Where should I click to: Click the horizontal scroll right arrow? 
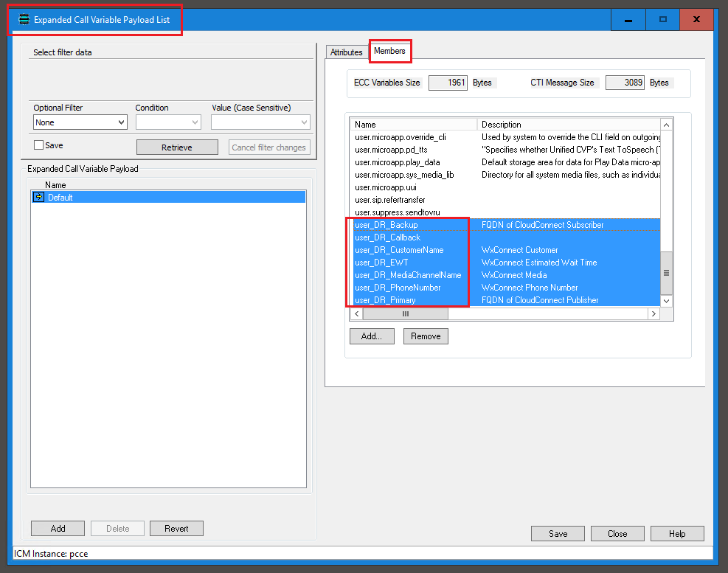tap(654, 314)
